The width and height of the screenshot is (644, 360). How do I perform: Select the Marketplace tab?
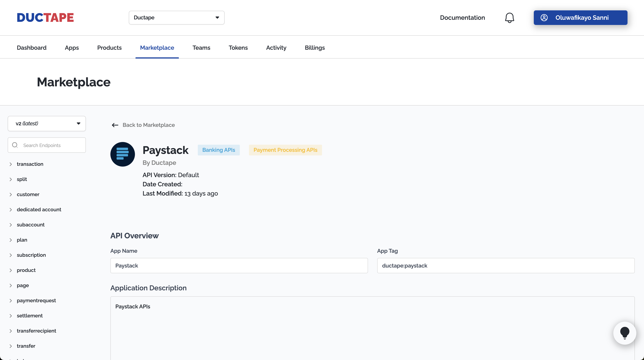tap(157, 48)
